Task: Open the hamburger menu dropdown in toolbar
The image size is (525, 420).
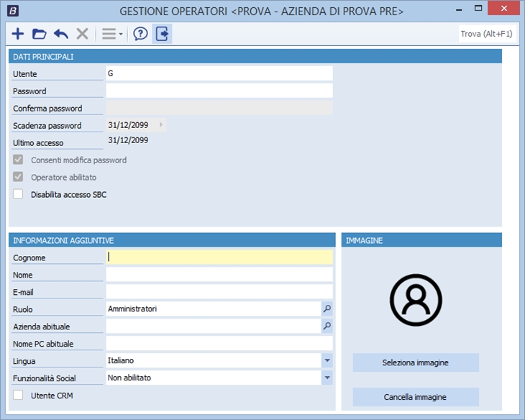Action: click(111, 34)
